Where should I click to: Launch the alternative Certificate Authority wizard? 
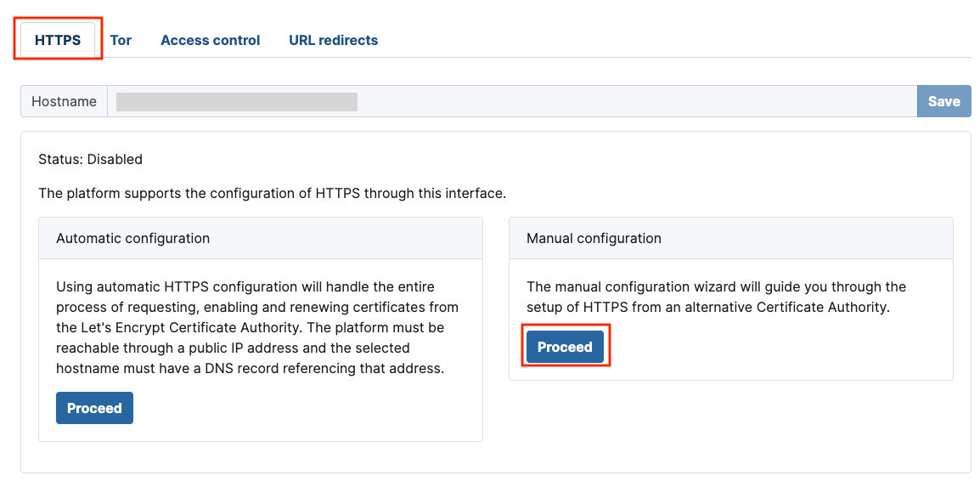[x=566, y=346]
